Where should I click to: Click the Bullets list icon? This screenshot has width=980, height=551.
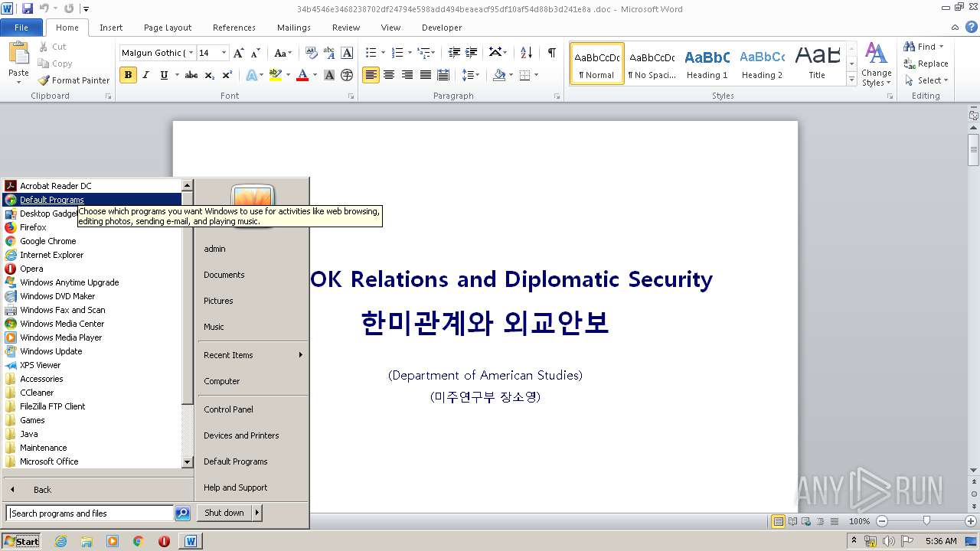371,53
